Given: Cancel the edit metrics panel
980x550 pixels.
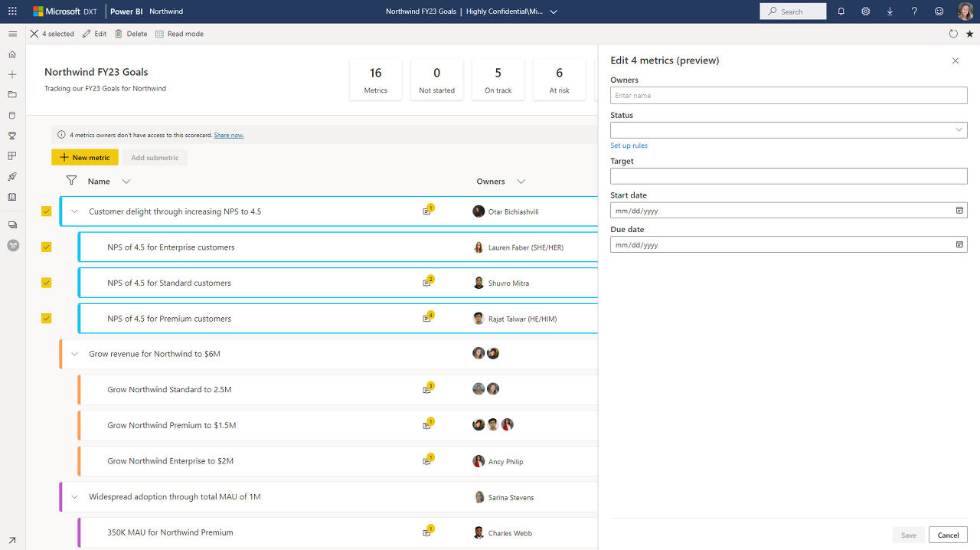Looking at the screenshot, I should [x=948, y=535].
